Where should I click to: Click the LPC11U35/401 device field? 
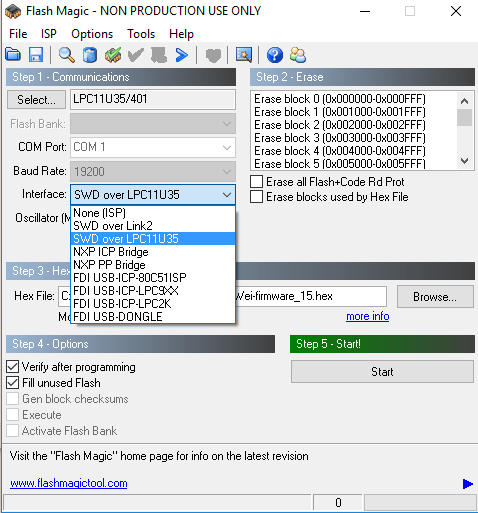[x=153, y=99]
